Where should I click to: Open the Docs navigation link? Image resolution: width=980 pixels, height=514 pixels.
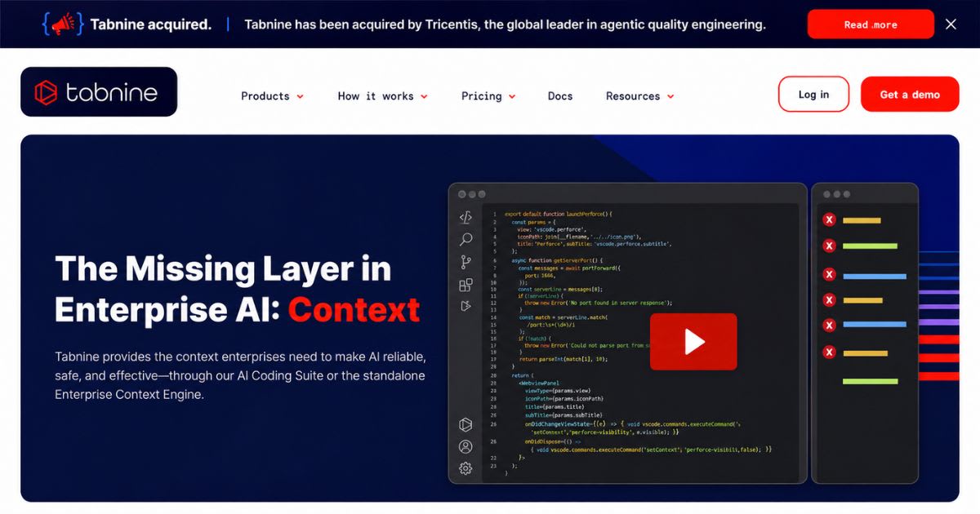[560, 96]
